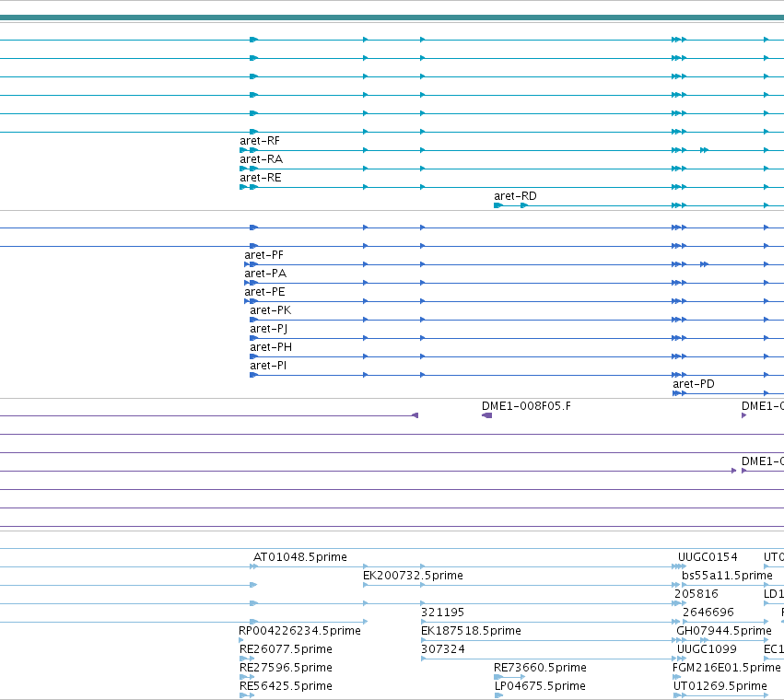Click the aret-PD CDS label
The image size is (784, 700).
pos(694,384)
